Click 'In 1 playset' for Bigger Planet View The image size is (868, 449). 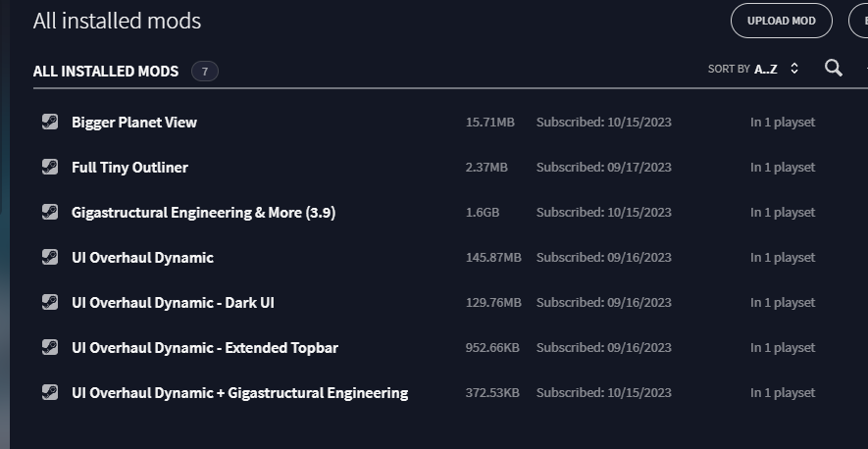783,123
